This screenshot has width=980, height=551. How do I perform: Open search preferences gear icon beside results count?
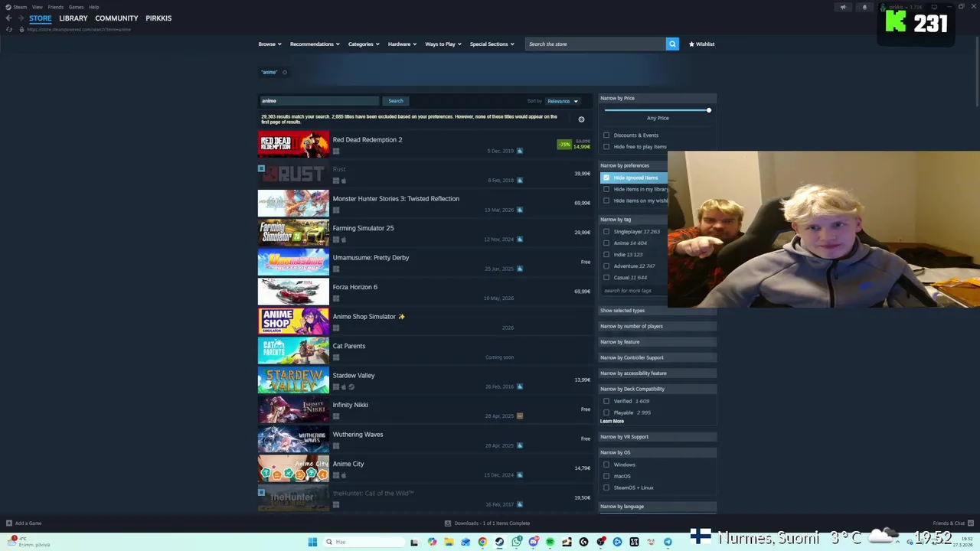(x=581, y=119)
